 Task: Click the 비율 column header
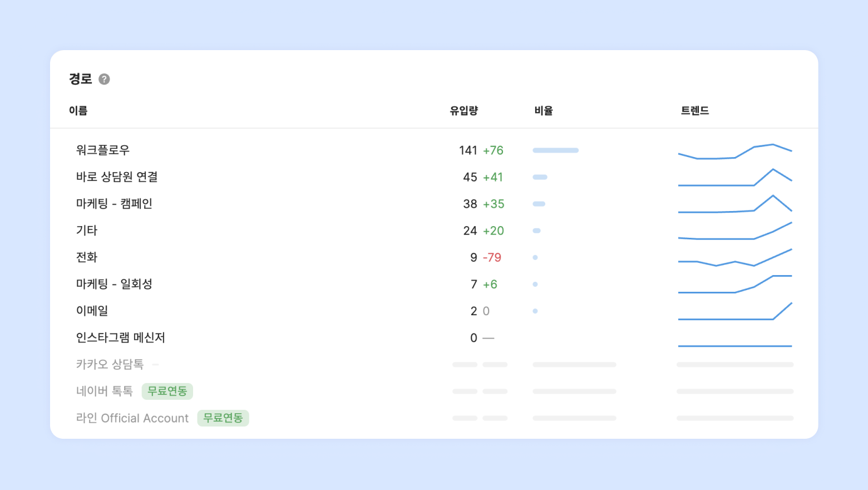(x=543, y=111)
